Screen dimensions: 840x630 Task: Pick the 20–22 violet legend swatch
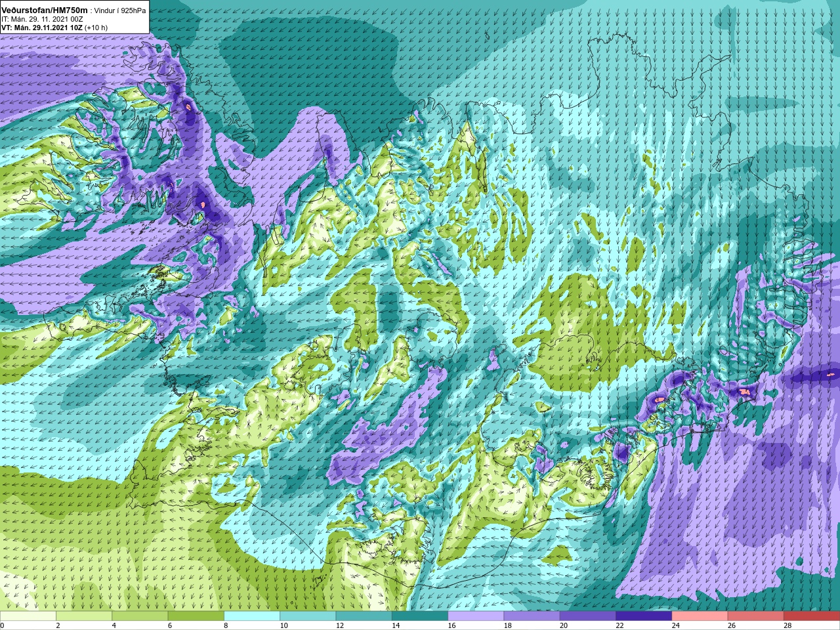[588, 616]
